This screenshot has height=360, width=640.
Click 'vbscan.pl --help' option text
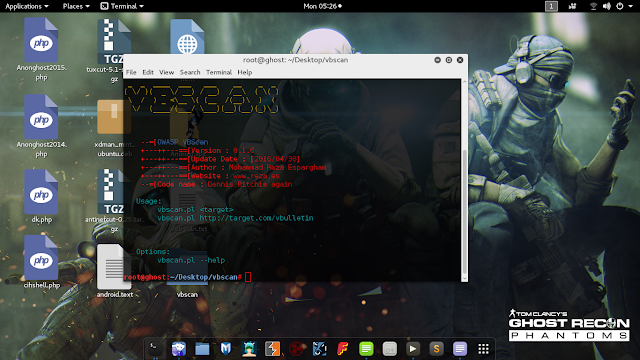[191, 260]
